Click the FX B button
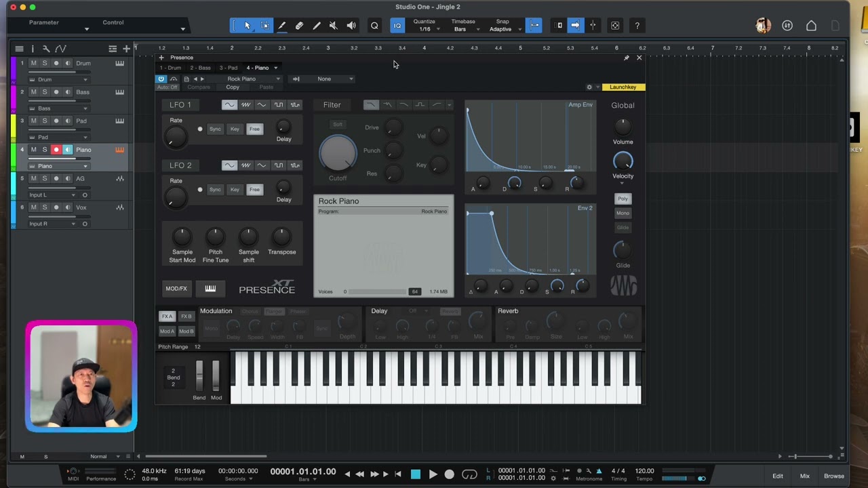Screen dimensions: 868x488 click(186, 317)
